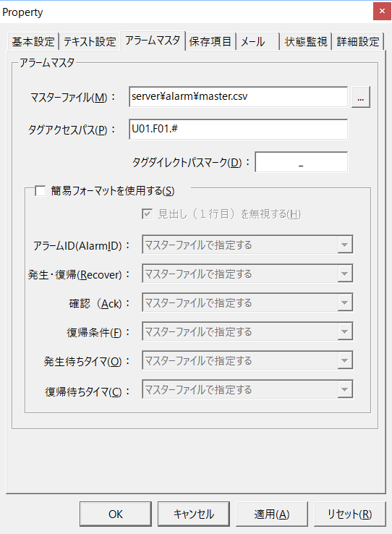
Task: Open the メール tab
Action: pyautogui.click(x=257, y=41)
